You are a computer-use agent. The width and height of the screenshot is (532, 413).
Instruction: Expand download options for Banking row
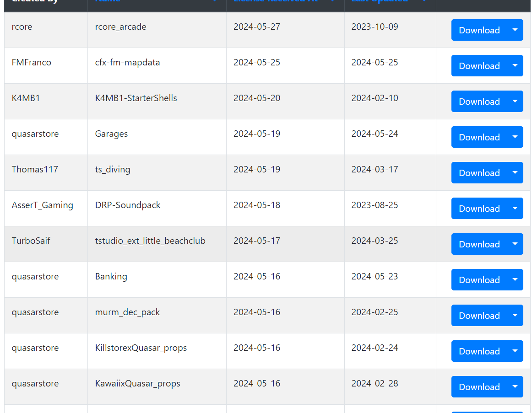click(x=515, y=280)
